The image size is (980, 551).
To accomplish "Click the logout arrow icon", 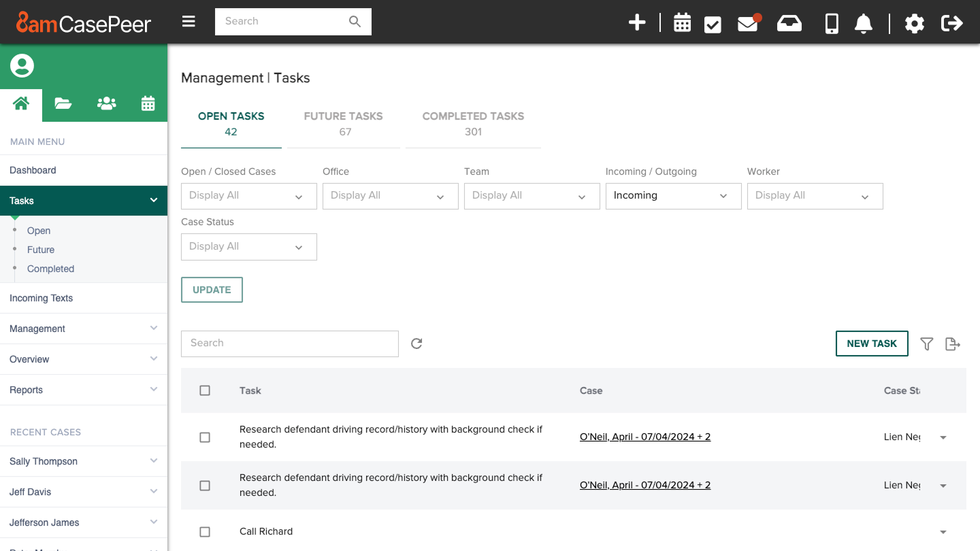I will [x=951, y=23].
